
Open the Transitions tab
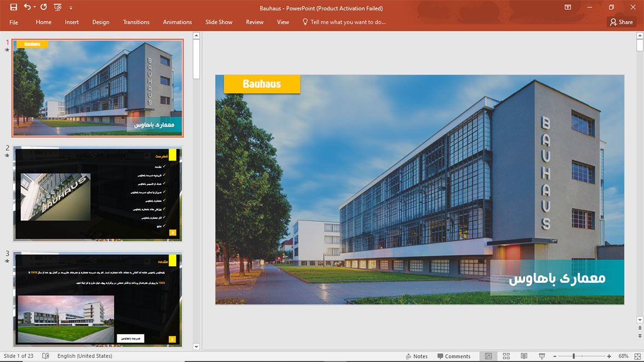(x=136, y=22)
